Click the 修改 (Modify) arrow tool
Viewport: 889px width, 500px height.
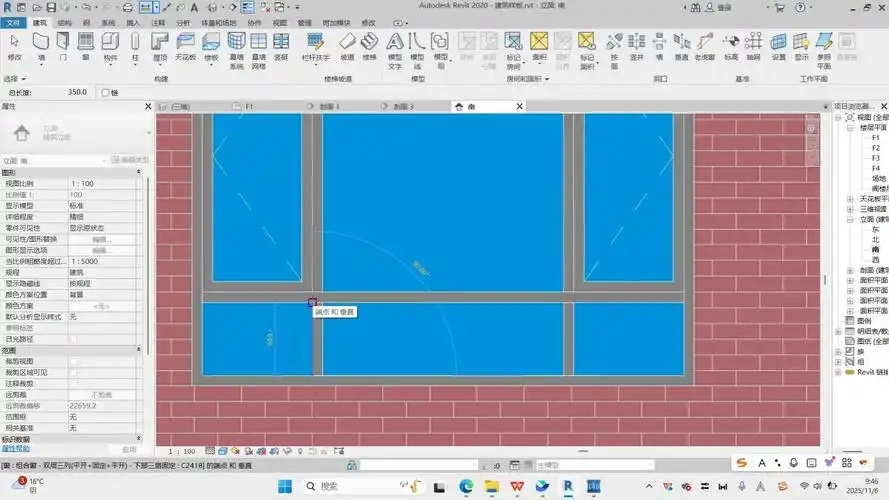15,46
